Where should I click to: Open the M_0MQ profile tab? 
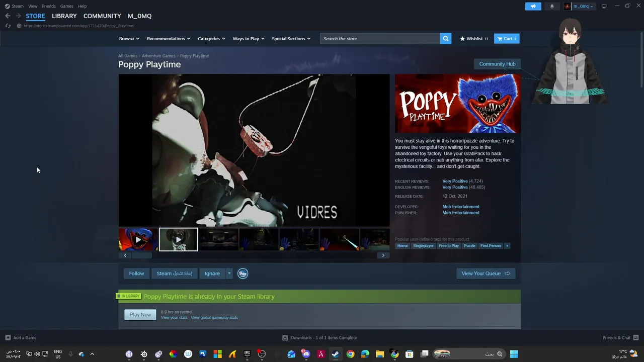[139, 16]
